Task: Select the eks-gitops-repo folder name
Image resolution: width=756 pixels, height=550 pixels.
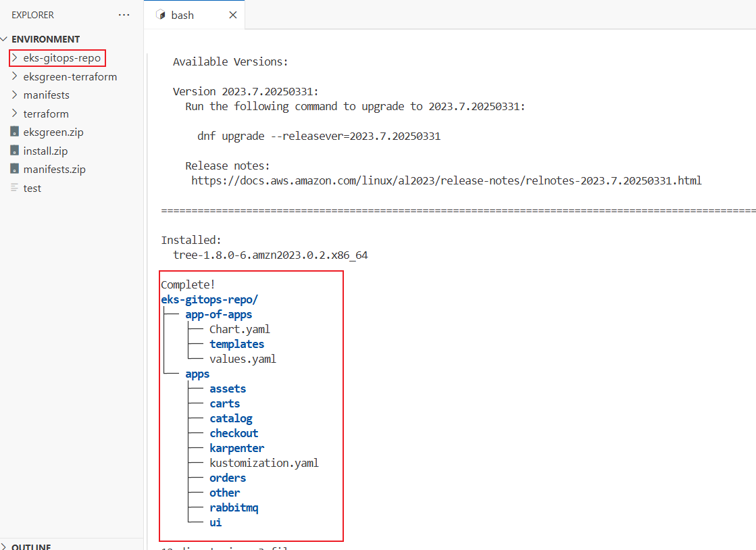Action: click(62, 58)
